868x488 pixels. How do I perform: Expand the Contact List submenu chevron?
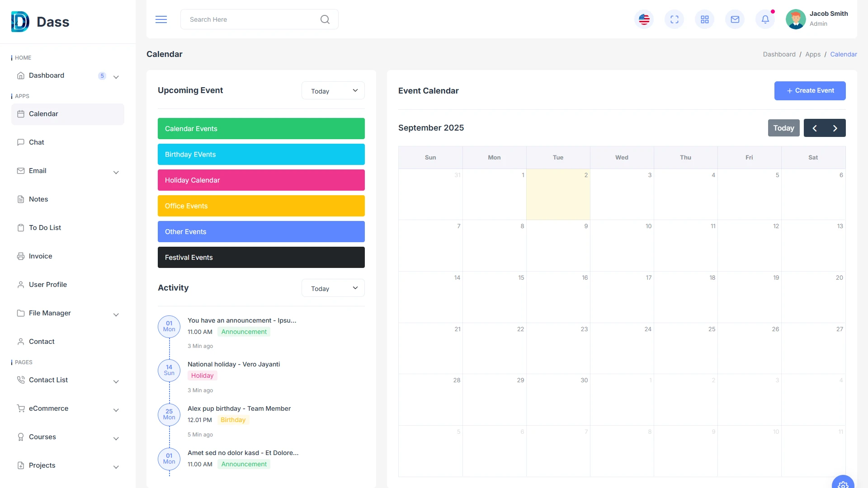(x=116, y=381)
